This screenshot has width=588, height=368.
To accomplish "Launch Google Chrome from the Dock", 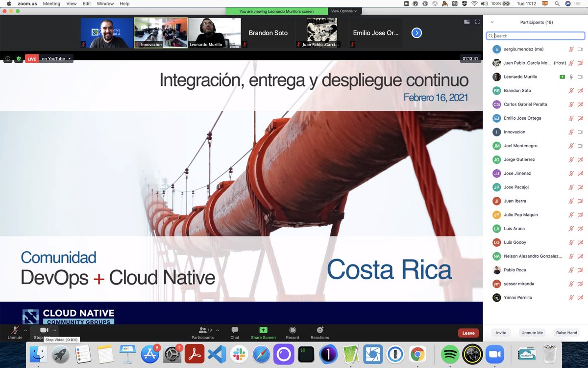I will (417, 354).
